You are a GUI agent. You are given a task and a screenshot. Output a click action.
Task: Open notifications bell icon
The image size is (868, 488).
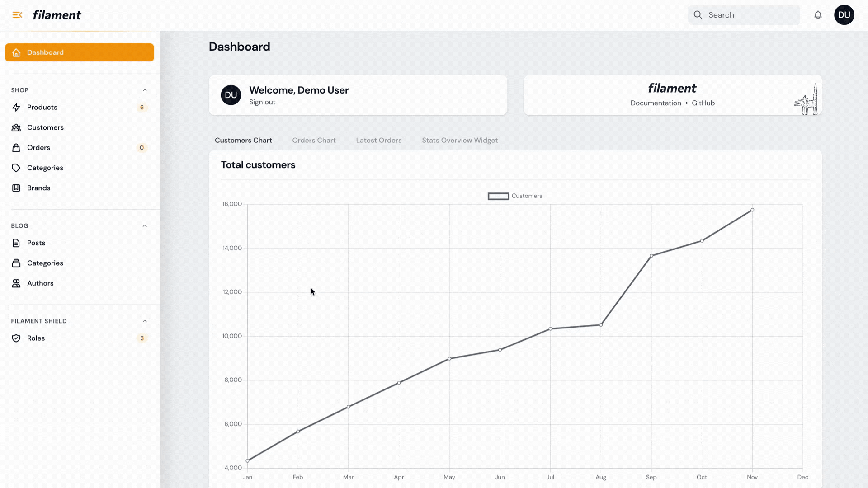[818, 15]
